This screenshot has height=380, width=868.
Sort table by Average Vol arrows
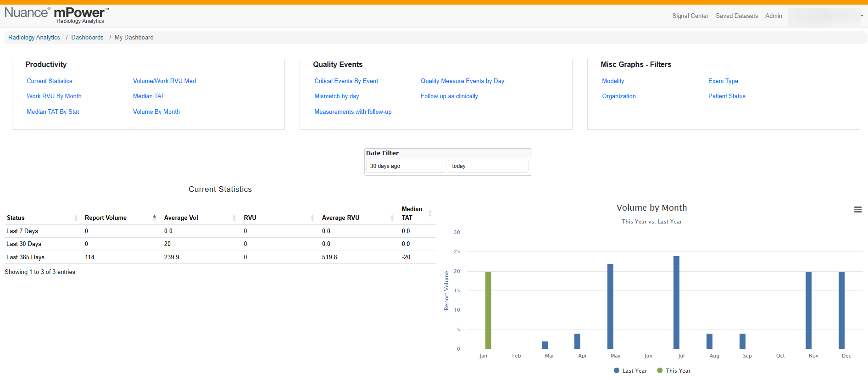(x=234, y=218)
